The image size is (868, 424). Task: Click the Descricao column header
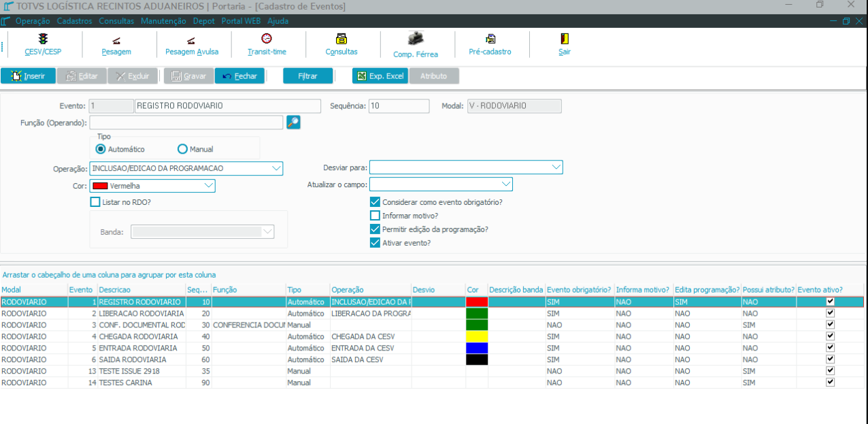[141, 290]
